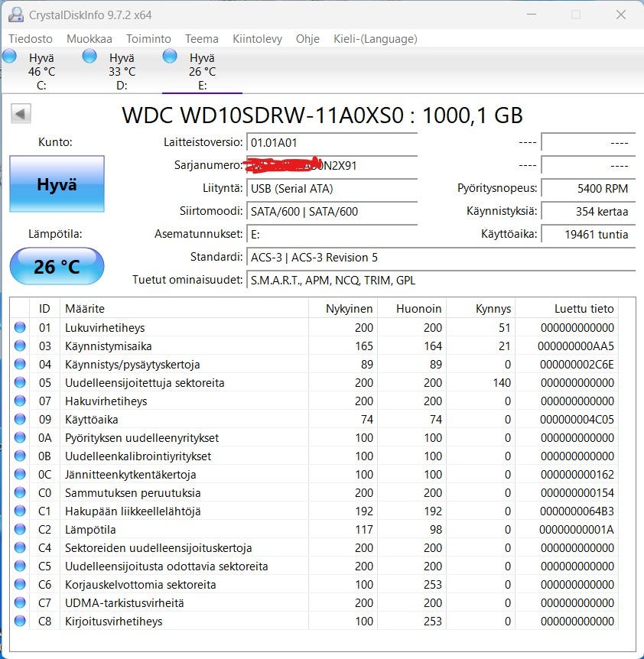The image size is (644, 659).
Task: Select raw value 0000000001A
Action: coord(577,530)
